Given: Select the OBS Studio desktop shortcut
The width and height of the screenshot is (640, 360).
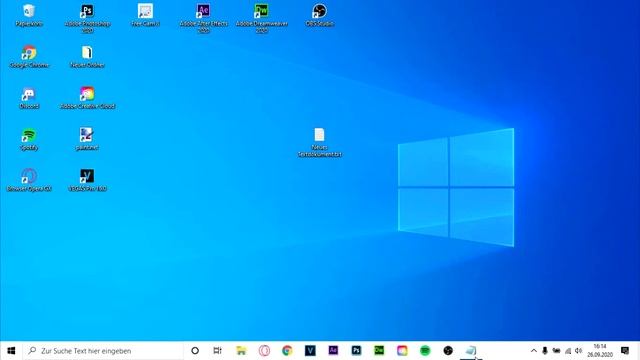Looking at the screenshot, I should tap(320, 15).
